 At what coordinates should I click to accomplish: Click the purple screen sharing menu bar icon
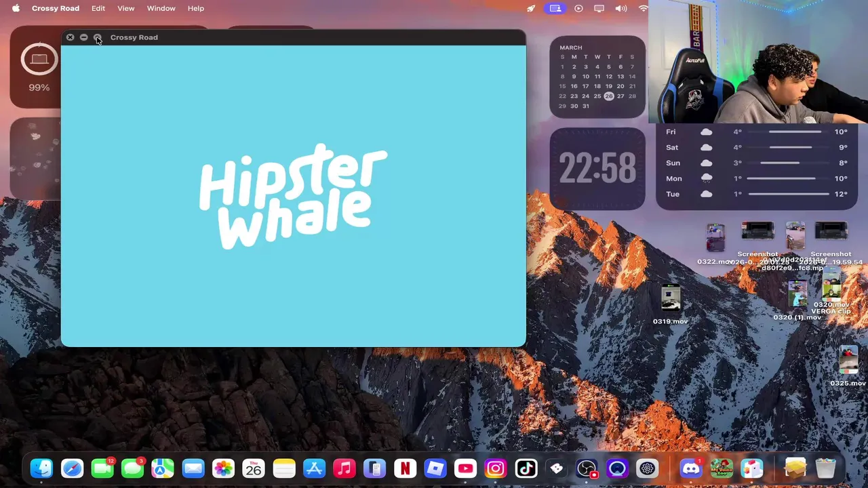[555, 8]
